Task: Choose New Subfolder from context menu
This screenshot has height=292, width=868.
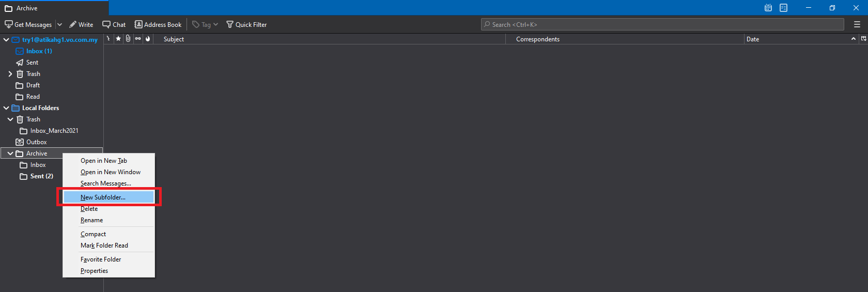Action: [x=103, y=197]
